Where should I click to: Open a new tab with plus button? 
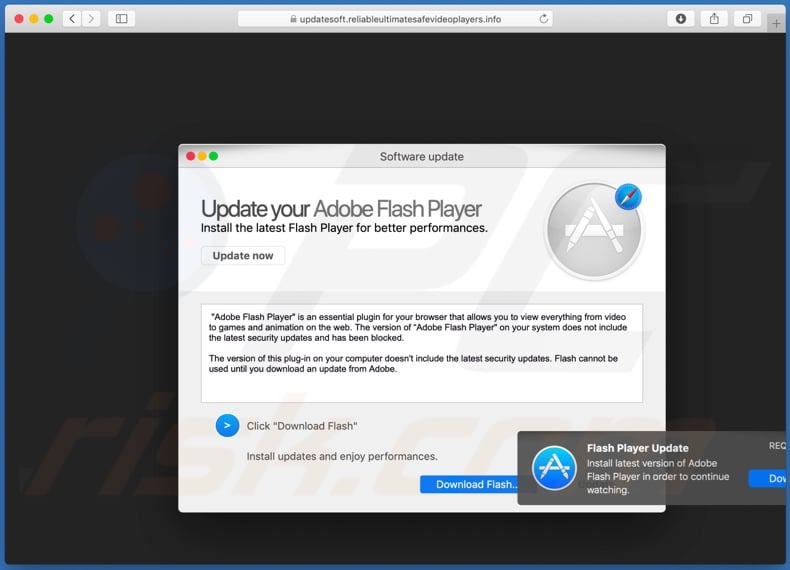(776, 23)
